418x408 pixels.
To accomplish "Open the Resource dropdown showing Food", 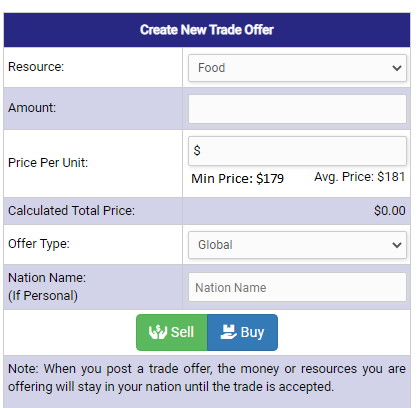I will tap(297, 68).
